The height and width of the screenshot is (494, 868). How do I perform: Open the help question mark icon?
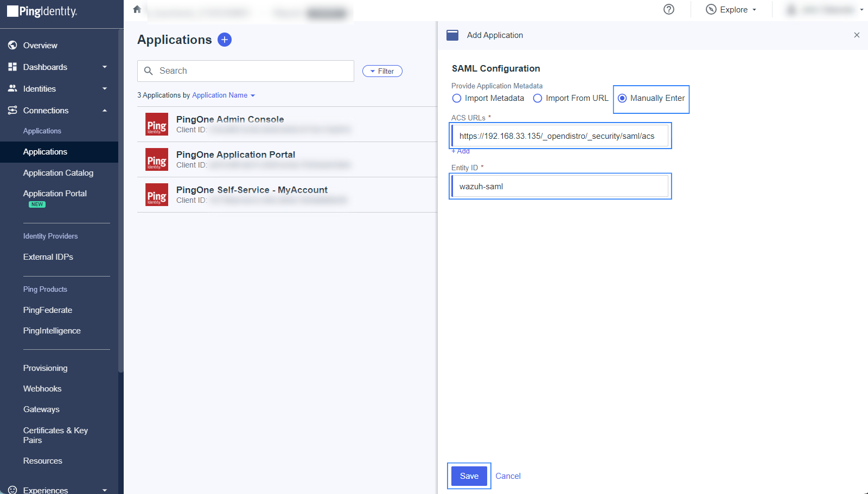(x=669, y=9)
